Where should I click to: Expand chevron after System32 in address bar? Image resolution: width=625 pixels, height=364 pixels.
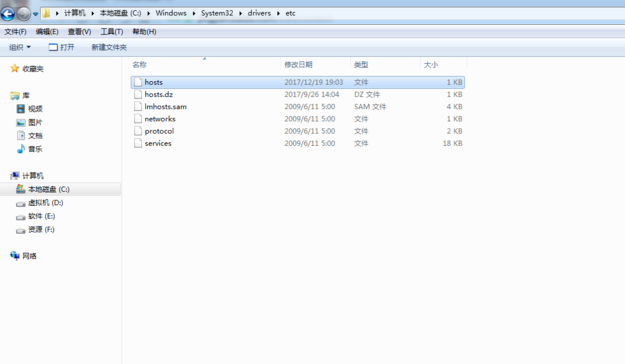point(241,14)
